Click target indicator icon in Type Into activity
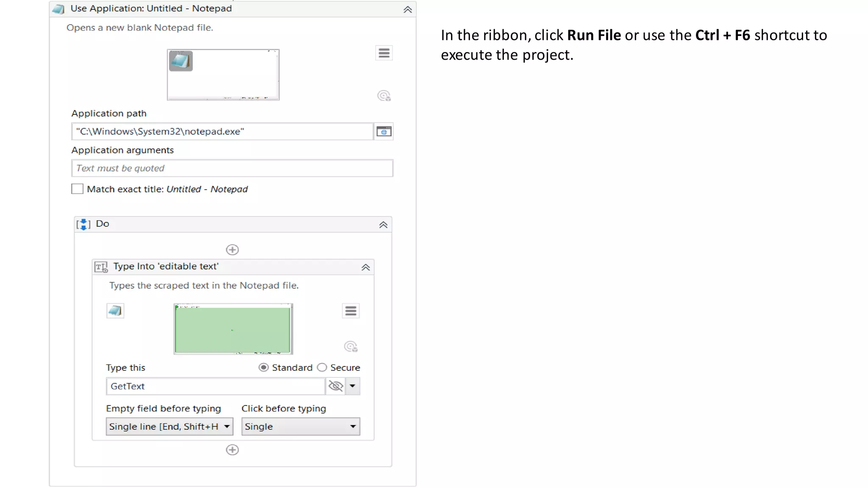 coord(351,347)
